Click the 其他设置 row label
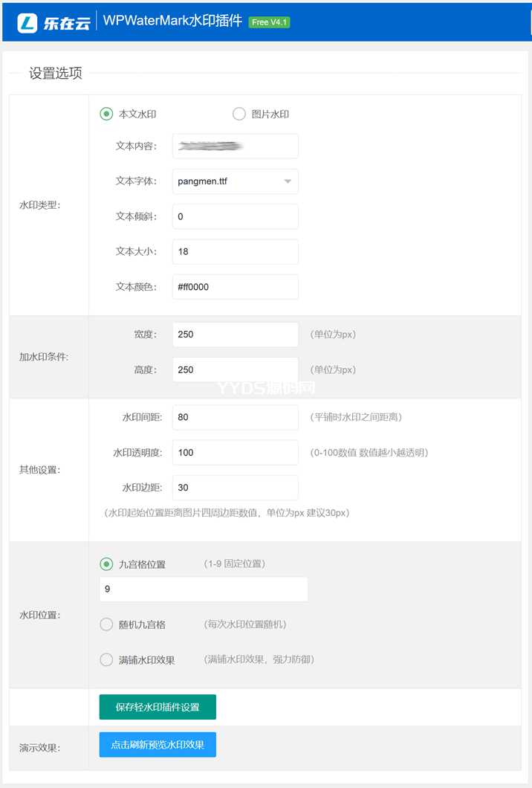 [39, 470]
